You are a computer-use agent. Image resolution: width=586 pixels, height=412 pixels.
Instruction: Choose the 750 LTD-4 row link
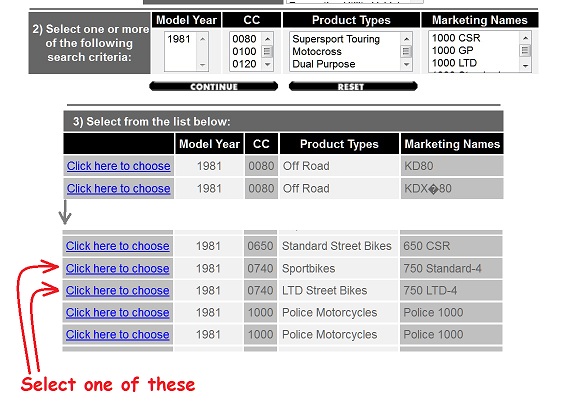tap(118, 290)
